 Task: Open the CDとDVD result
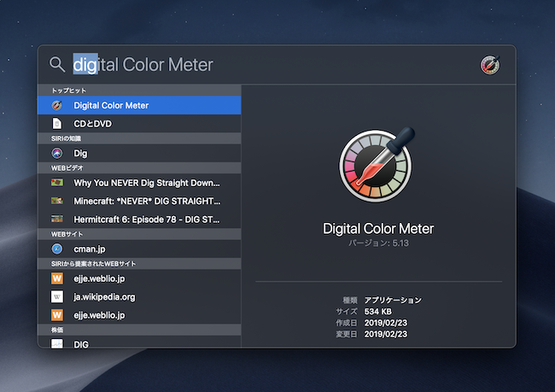[x=139, y=124]
